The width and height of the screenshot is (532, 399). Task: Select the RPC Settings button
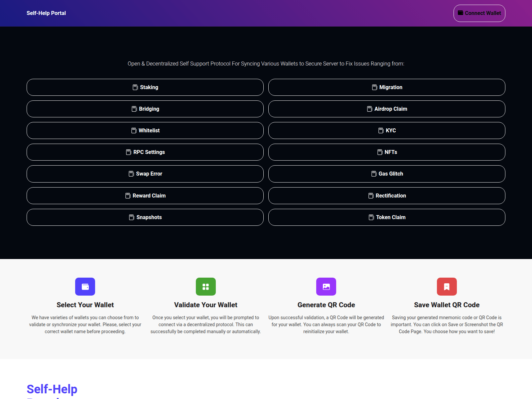145,152
